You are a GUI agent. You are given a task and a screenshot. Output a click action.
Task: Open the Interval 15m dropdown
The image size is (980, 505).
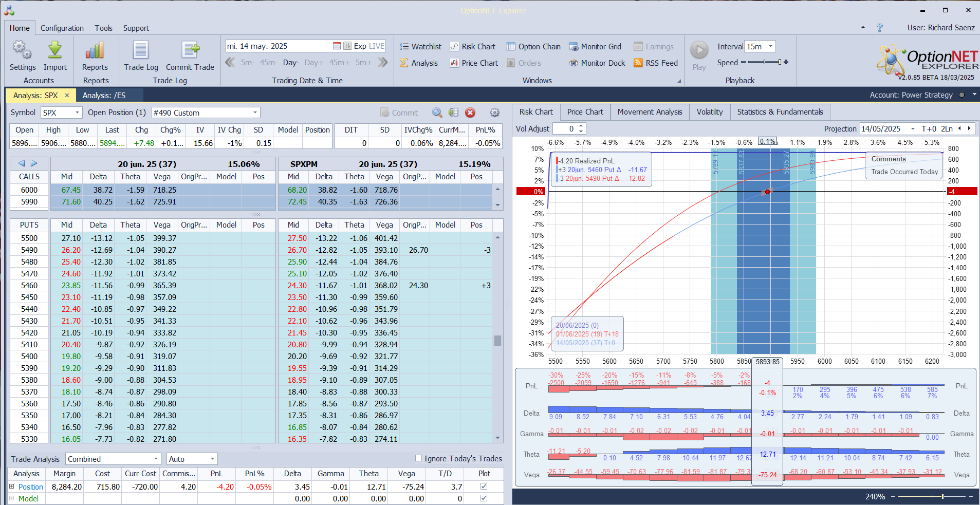click(x=770, y=47)
